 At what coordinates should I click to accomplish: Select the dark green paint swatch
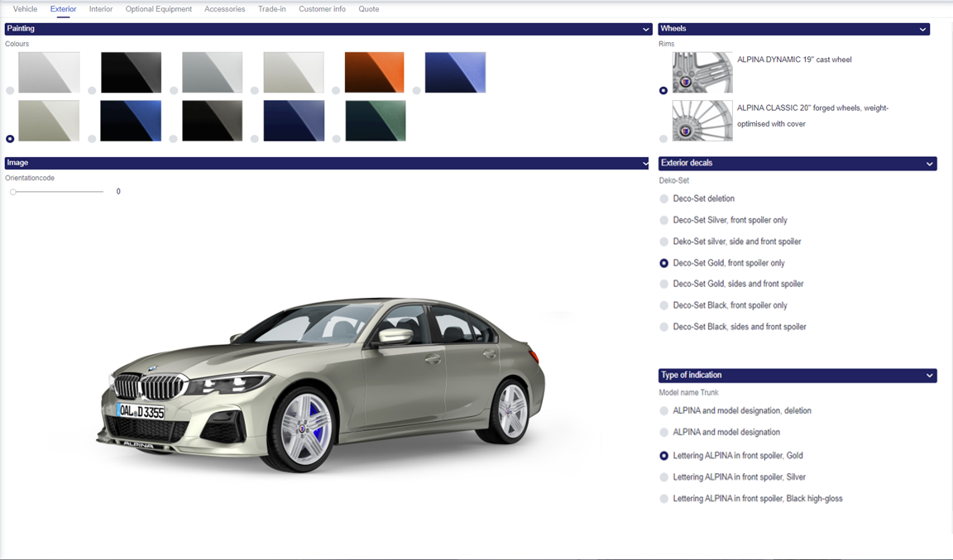coord(375,121)
